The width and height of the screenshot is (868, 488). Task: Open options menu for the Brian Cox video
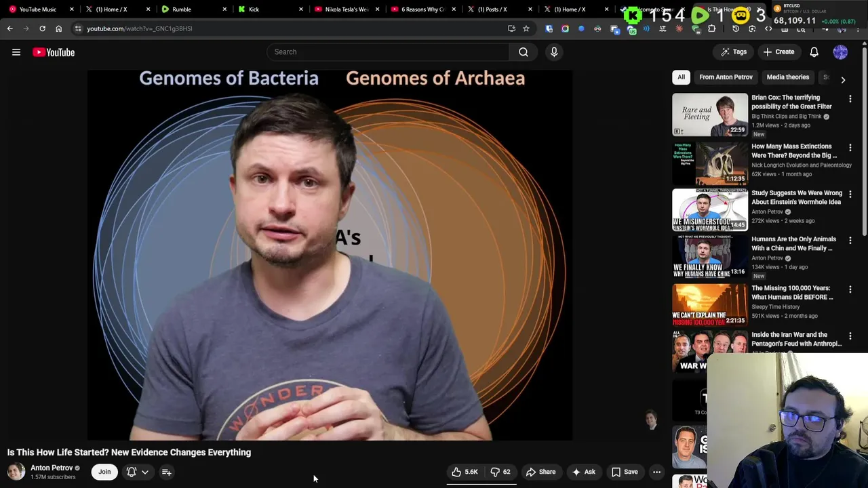(850, 99)
